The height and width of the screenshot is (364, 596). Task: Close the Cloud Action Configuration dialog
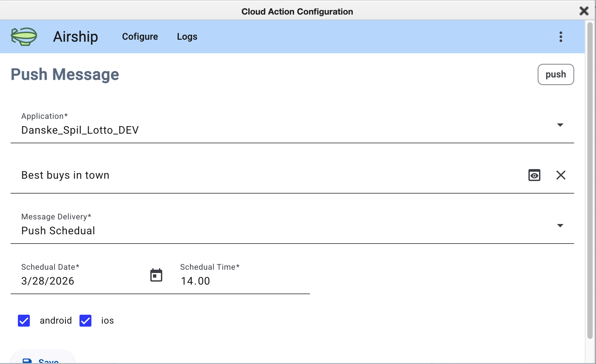tap(585, 11)
